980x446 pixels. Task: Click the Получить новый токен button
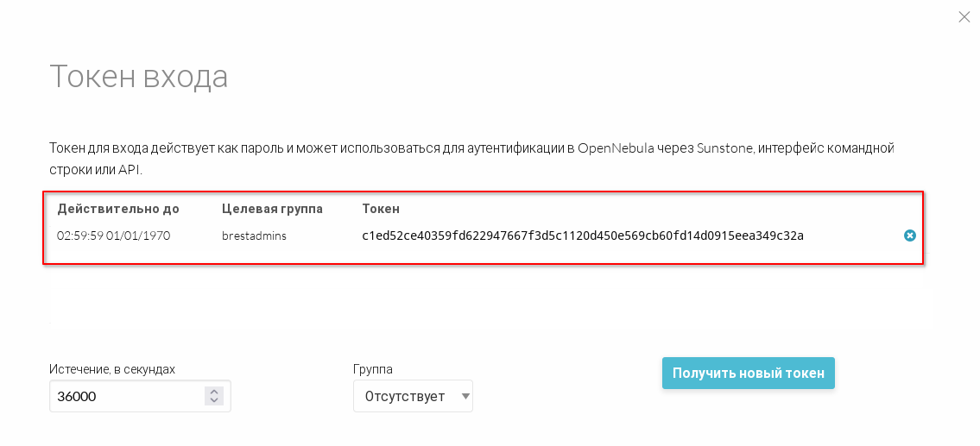748,374
